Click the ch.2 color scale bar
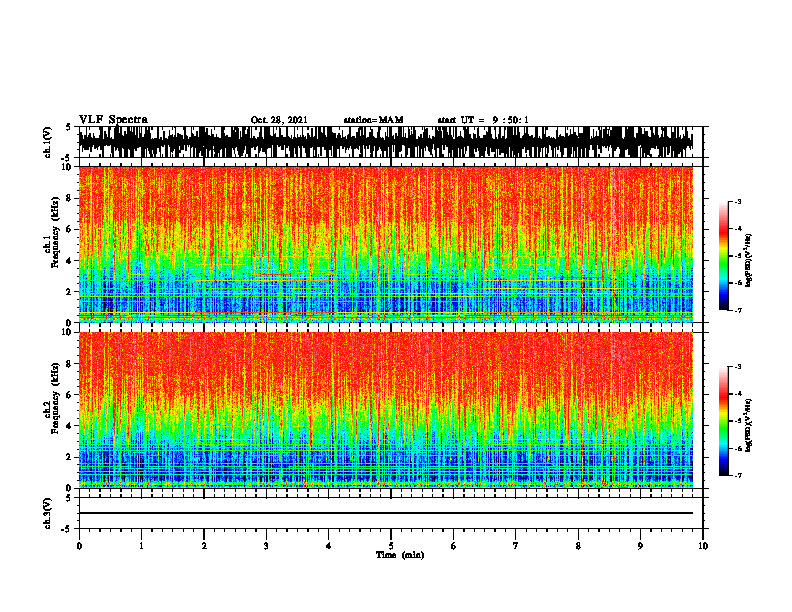 point(724,421)
